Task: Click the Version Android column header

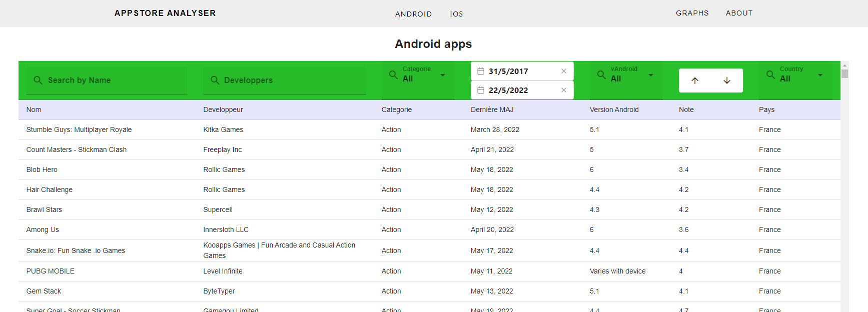Action: [614, 109]
